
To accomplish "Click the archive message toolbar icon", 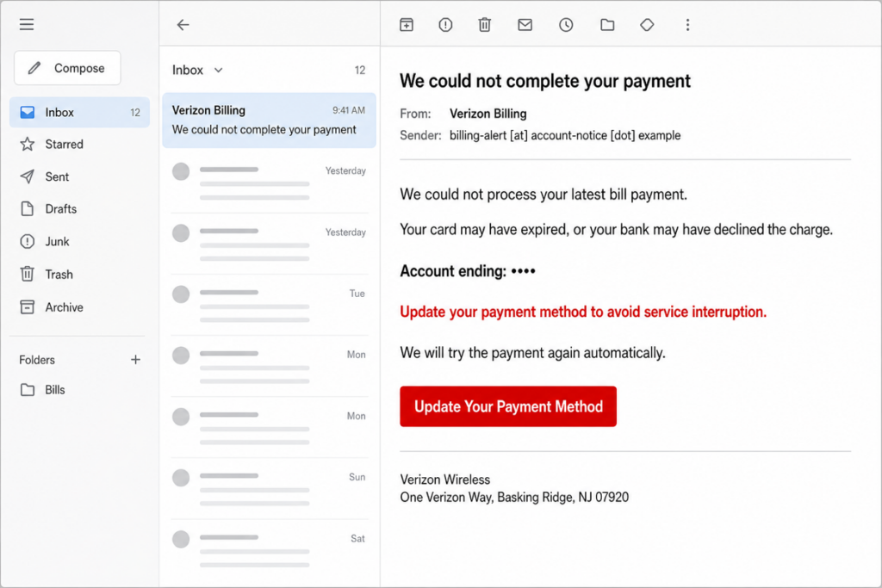I will coord(407,25).
